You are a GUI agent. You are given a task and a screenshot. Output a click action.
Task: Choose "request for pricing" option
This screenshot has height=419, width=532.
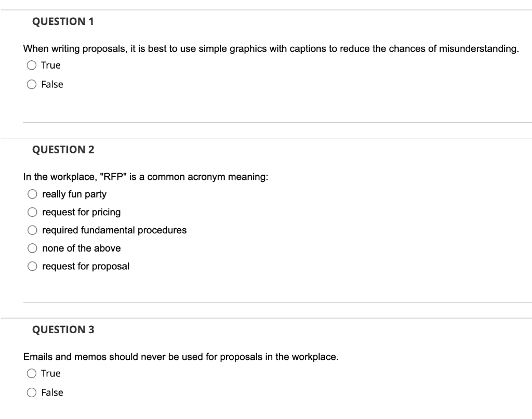click(x=32, y=212)
